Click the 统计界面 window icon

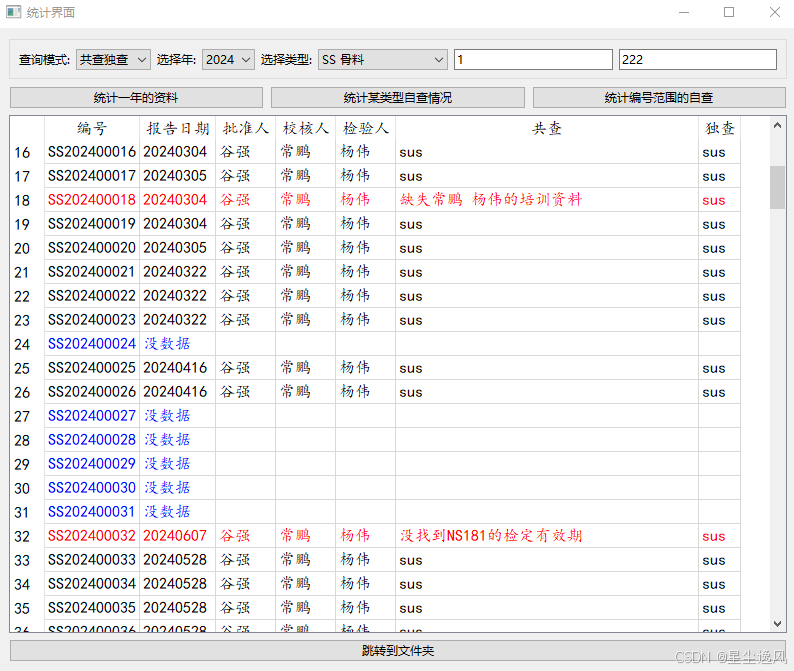click(x=14, y=12)
